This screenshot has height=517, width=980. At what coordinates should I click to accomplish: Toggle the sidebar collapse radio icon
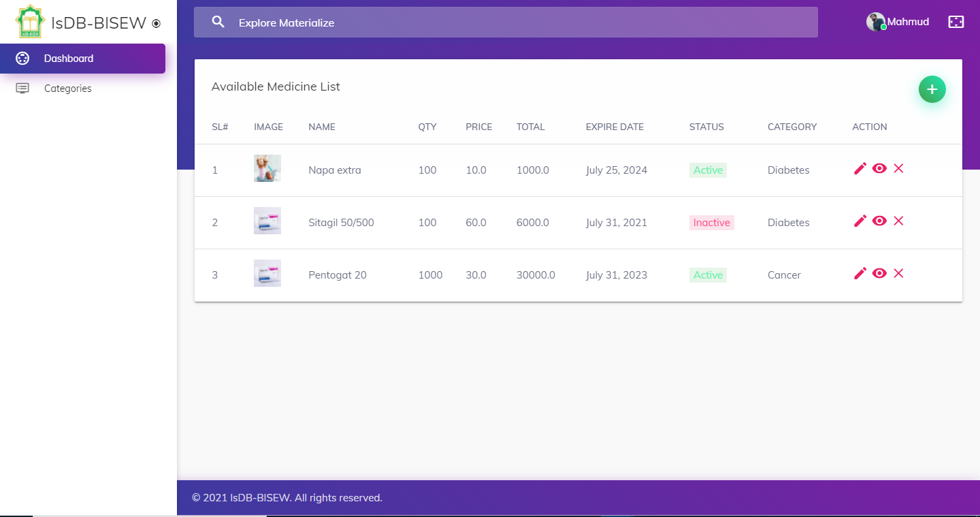tap(156, 23)
